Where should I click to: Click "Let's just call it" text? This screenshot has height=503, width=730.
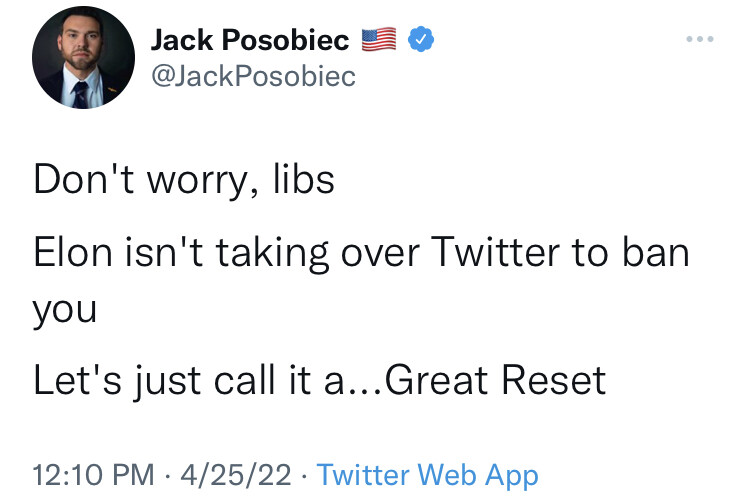coord(172,382)
